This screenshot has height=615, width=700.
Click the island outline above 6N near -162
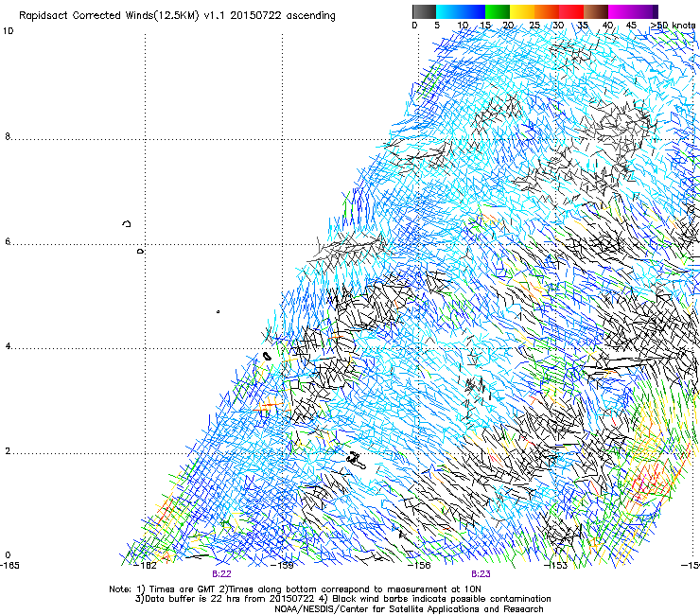coord(127,223)
